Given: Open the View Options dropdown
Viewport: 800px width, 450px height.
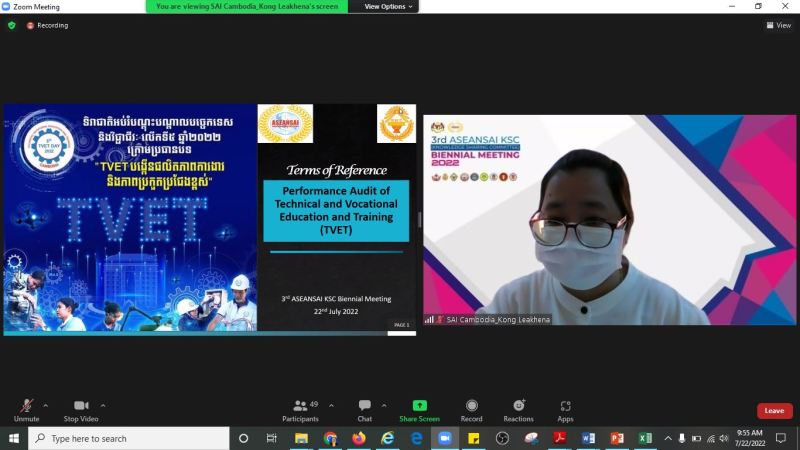Looking at the screenshot, I should [385, 6].
